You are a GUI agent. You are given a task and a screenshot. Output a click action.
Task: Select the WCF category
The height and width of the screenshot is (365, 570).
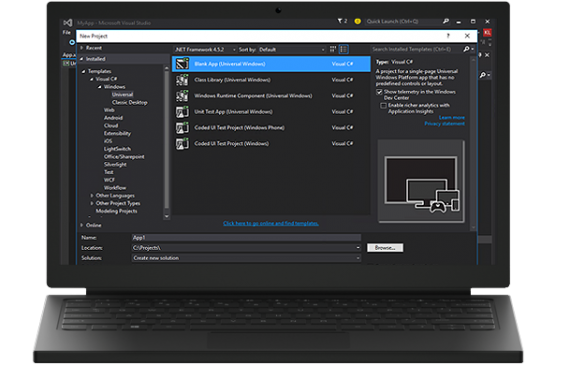[x=109, y=180]
